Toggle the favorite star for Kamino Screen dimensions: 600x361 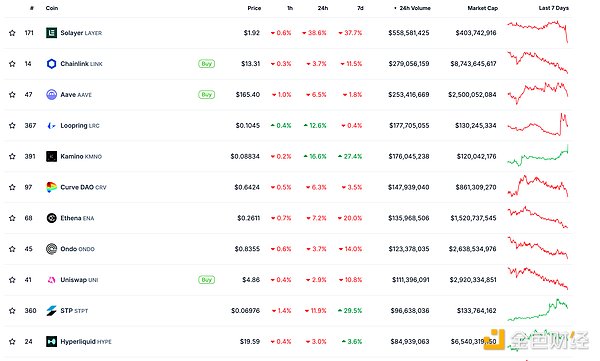coord(12,156)
